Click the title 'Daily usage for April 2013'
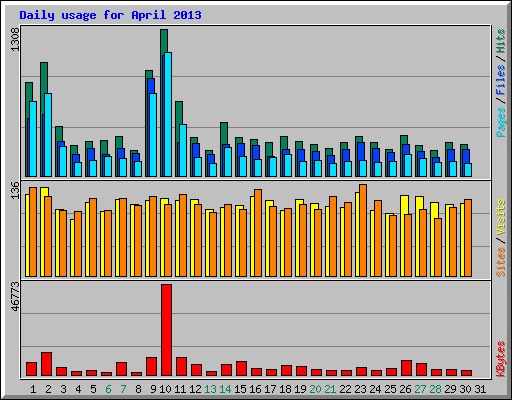The width and height of the screenshot is (512, 400). point(110,15)
